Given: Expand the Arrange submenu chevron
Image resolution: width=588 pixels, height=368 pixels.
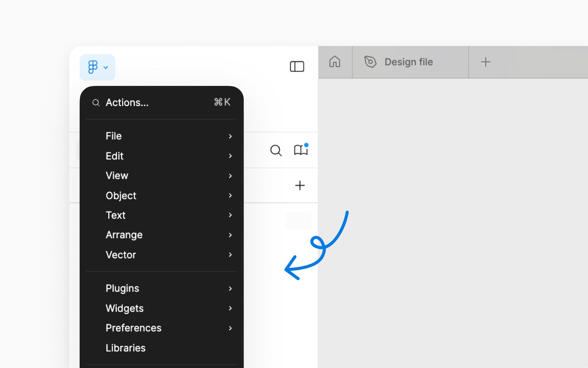Looking at the screenshot, I should [230, 235].
